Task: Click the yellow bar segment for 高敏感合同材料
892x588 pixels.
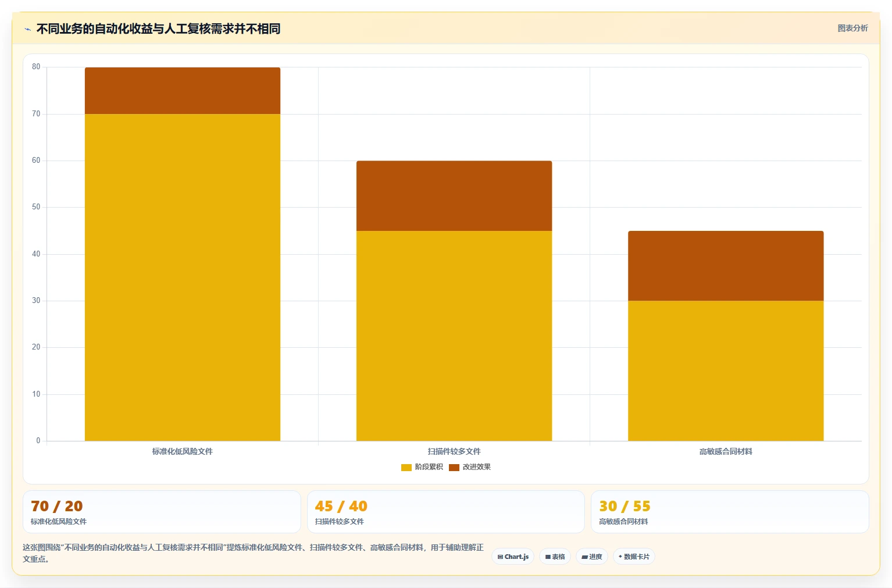Action: pos(726,370)
